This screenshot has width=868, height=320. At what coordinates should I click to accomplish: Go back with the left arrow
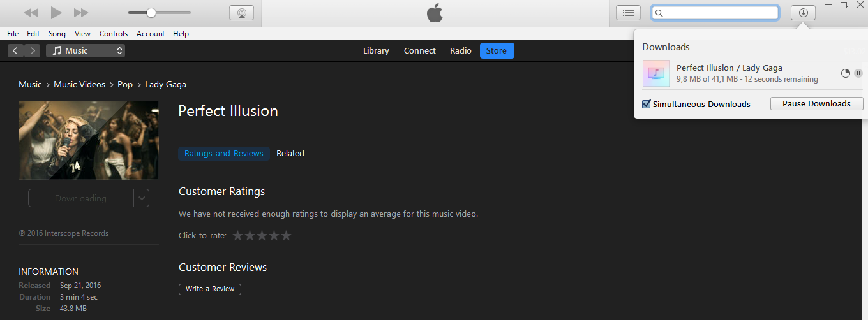pyautogui.click(x=15, y=51)
